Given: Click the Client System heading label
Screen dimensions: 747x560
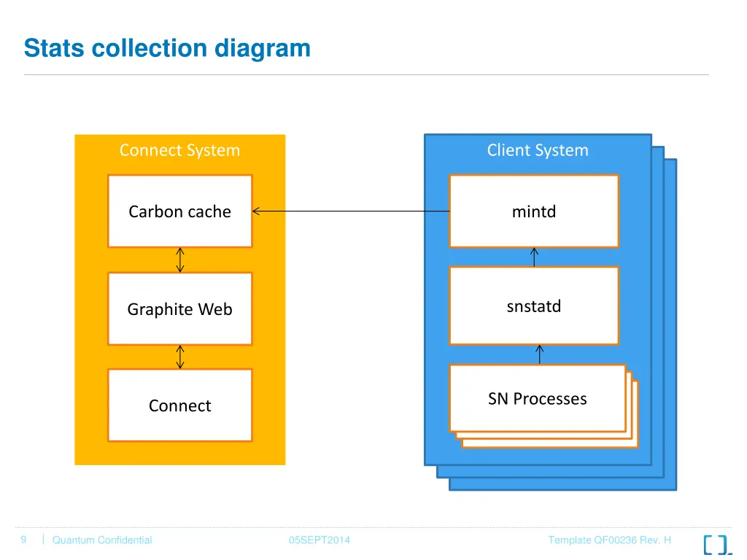Looking at the screenshot, I should coord(537,150).
